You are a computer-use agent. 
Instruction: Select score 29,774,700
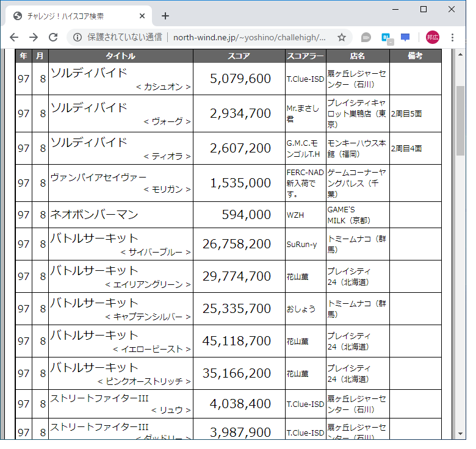coord(237,276)
